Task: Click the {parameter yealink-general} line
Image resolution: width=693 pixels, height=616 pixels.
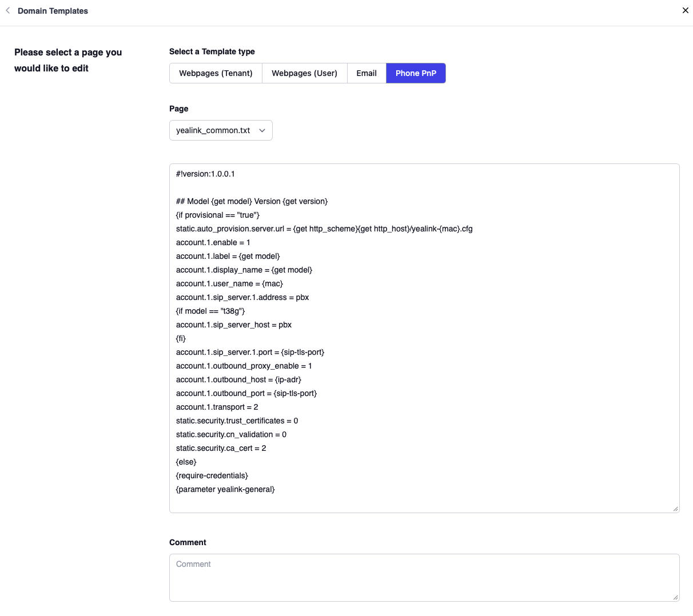Action: 225,489
